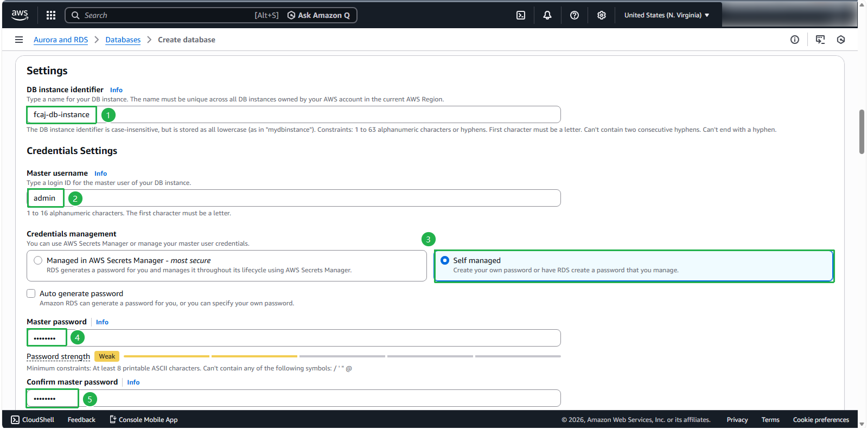Open the settings gear icon
Screen dimensions: 868x429
tap(602, 15)
